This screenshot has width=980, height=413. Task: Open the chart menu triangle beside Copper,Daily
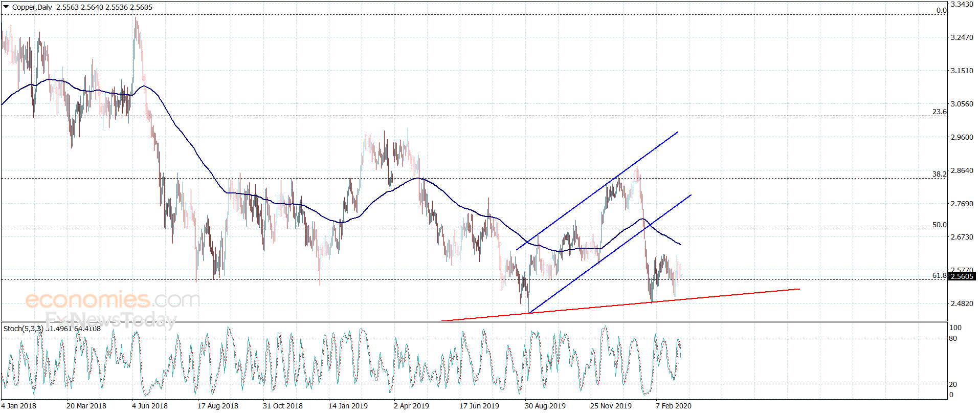6,7
